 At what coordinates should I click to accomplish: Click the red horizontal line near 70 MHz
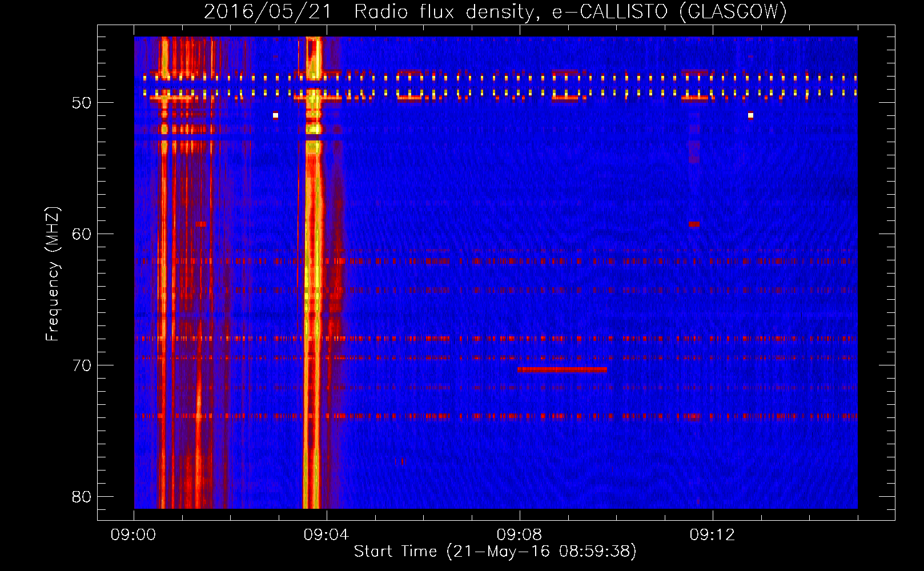[562, 369]
